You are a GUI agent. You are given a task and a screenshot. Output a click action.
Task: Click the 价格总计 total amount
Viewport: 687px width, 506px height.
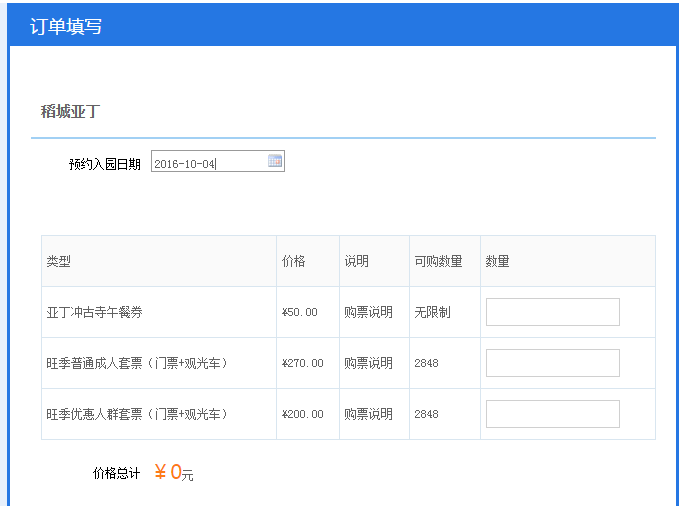coord(174,472)
